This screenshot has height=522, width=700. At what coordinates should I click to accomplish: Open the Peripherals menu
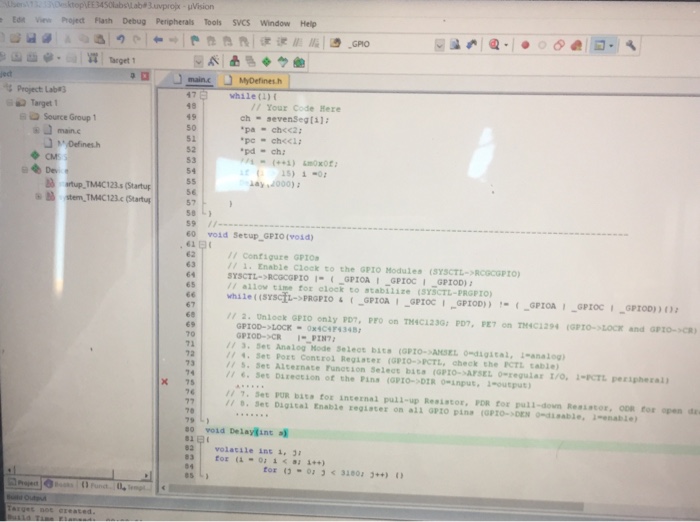(x=175, y=21)
